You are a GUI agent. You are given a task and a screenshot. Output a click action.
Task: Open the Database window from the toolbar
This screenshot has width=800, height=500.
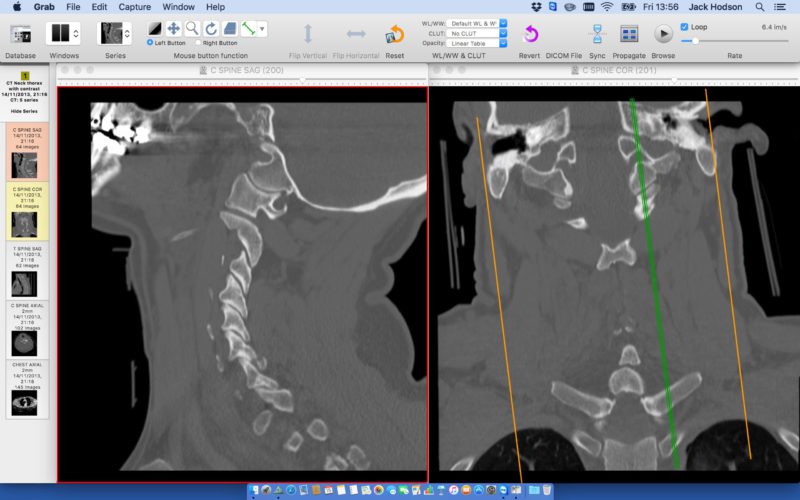tap(20, 35)
